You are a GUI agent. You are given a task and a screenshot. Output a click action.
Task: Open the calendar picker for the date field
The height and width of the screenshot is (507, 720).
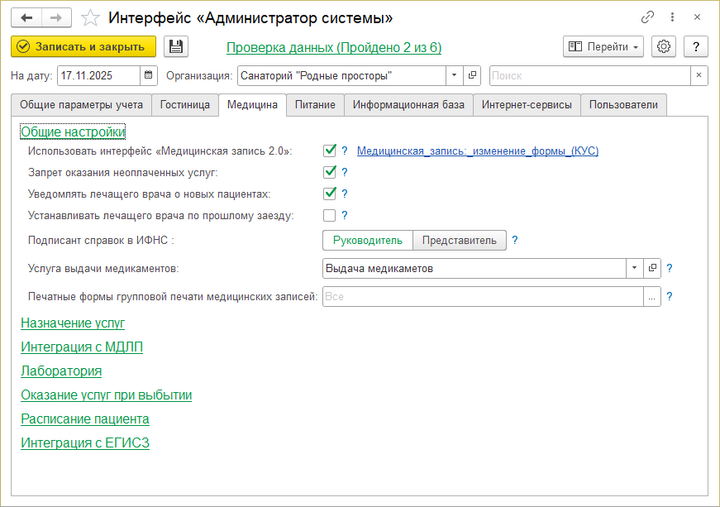pyautogui.click(x=148, y=75)
